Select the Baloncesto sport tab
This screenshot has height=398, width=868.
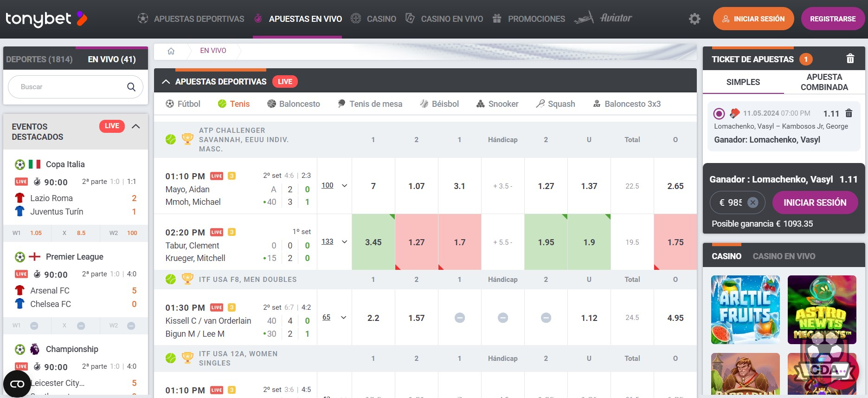294,104
